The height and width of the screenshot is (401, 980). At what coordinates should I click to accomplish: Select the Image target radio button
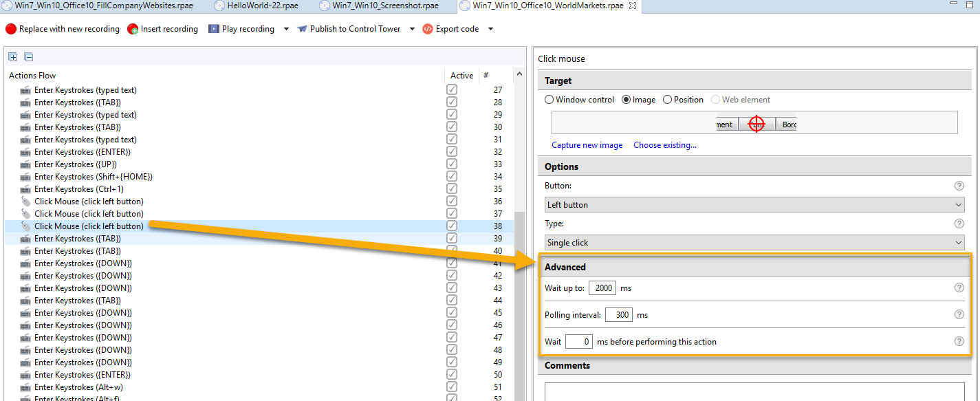point(626,100)
